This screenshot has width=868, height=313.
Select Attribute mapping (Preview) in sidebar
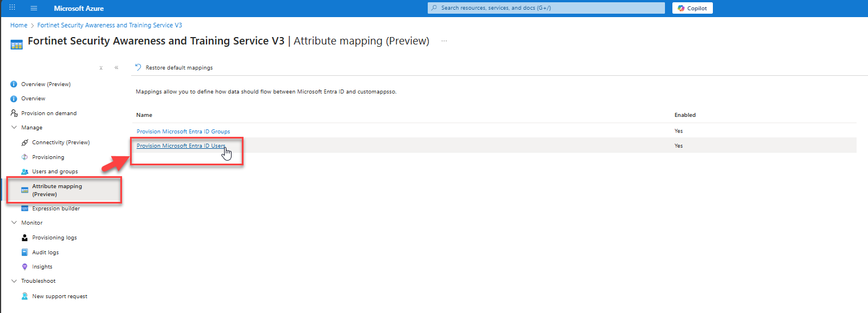pyautogui.click(x=57, y=190)
